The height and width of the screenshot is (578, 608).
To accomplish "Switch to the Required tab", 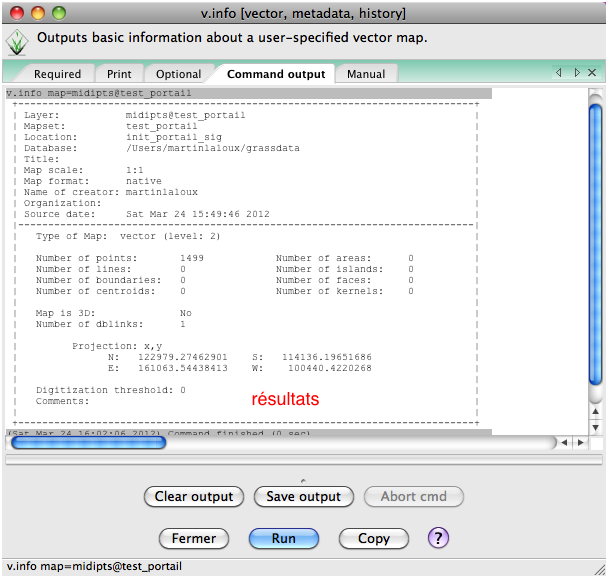I will tap(57, 74).
